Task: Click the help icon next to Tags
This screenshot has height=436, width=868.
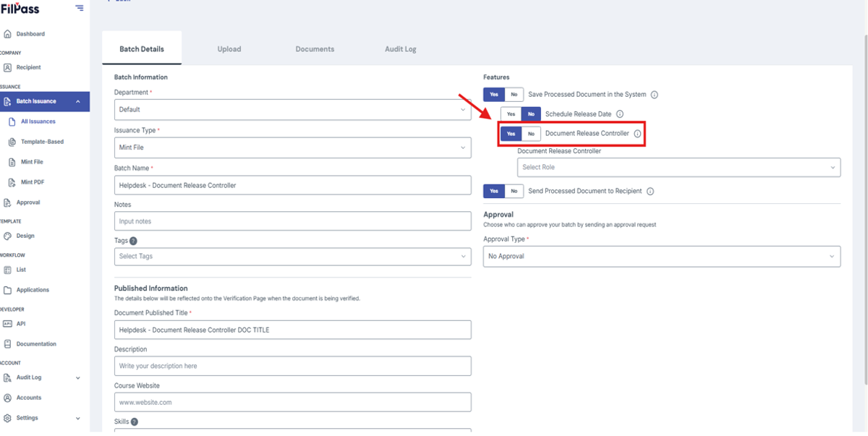Action: 133,241
